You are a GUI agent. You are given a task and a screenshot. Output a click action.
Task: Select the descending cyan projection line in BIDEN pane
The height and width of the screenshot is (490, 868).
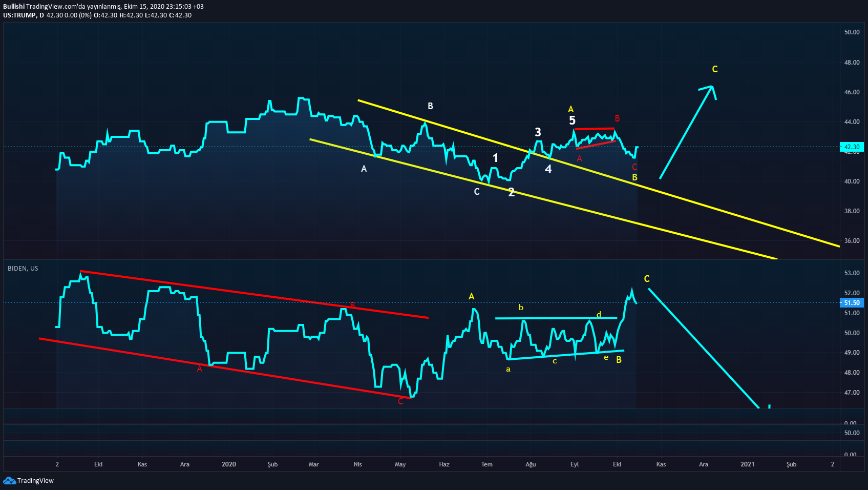704,349
